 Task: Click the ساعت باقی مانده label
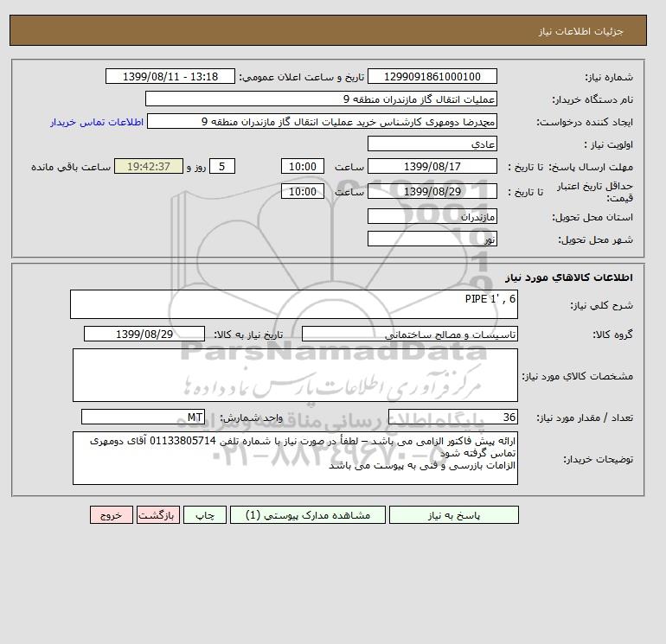[71, 167]
